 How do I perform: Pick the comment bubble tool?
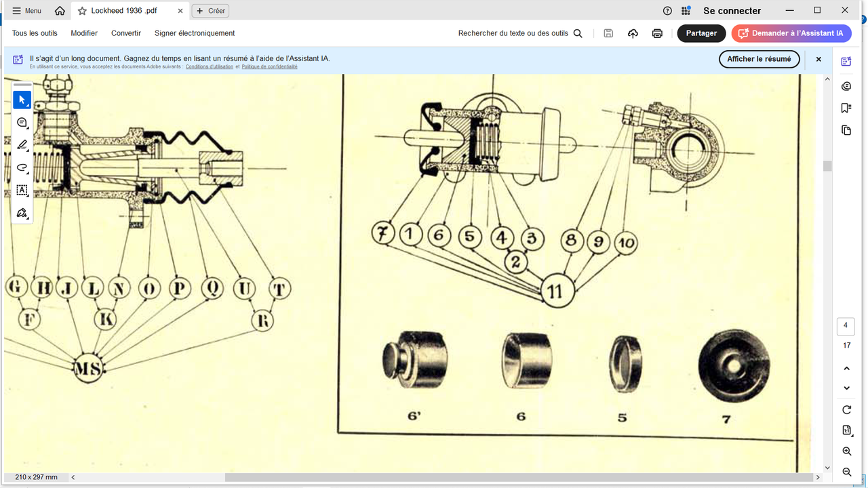point(22,123)
